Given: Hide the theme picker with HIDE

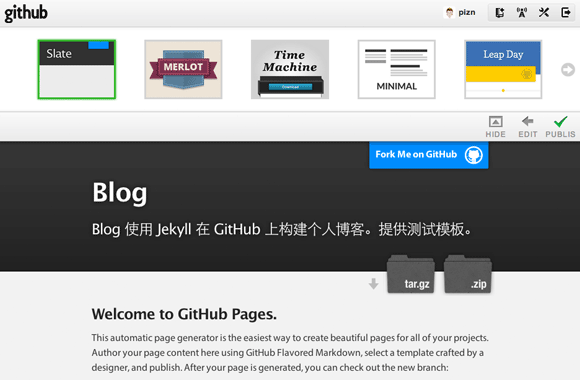Looking at the screenshot, I should click(495, 127).
